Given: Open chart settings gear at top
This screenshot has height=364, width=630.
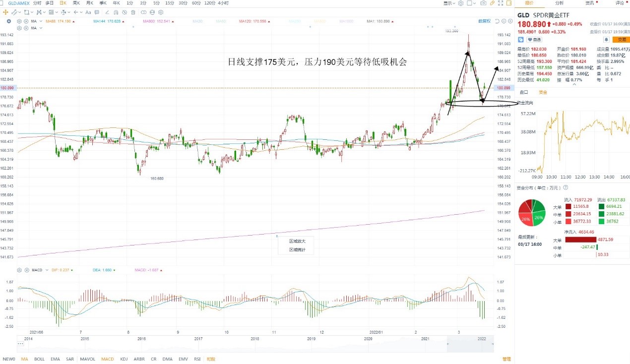Looking at the screenshot, I should pyautogui.click(x=461, y=3).
